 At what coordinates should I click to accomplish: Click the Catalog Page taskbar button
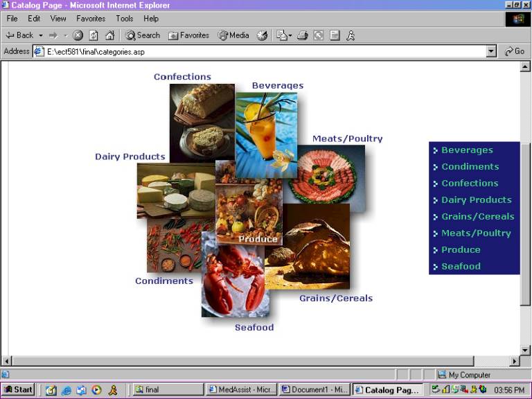coord(387,389)
